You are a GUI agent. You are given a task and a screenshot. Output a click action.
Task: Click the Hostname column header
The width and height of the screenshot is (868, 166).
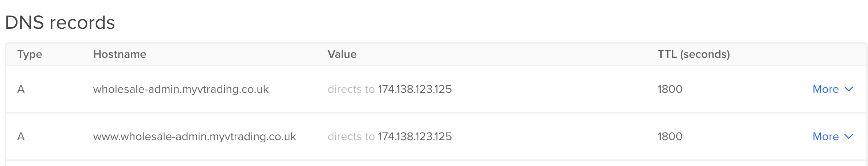pyautogui.click(x=120, y=54)
